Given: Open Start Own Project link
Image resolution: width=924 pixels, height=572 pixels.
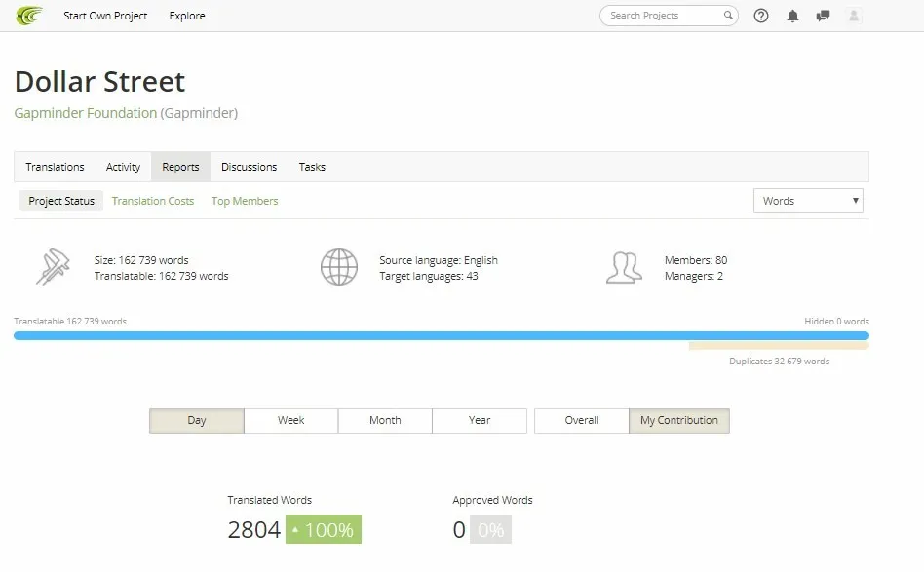Looking at the screenshot, I should tap(105, 16).
